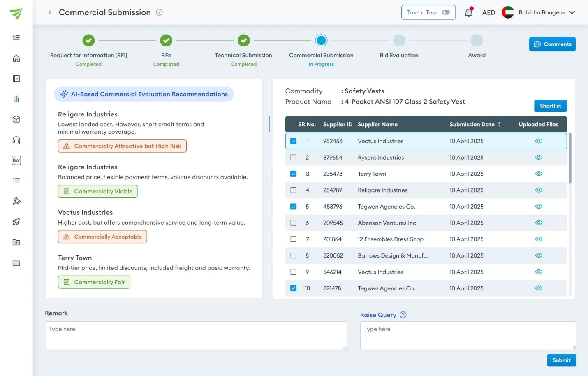Open the auction gavel sidebar icon
The image size is (588, 376).
pos(16,201)
